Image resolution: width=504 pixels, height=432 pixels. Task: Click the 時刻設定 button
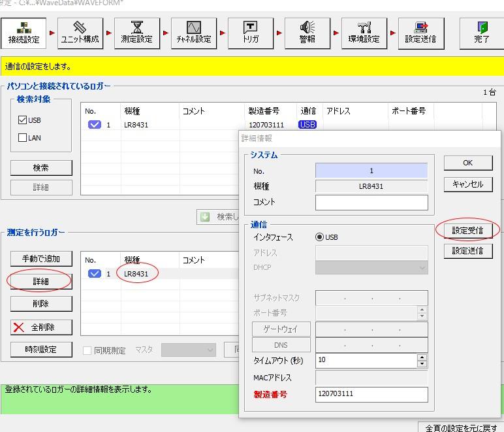tap(41, 350)
